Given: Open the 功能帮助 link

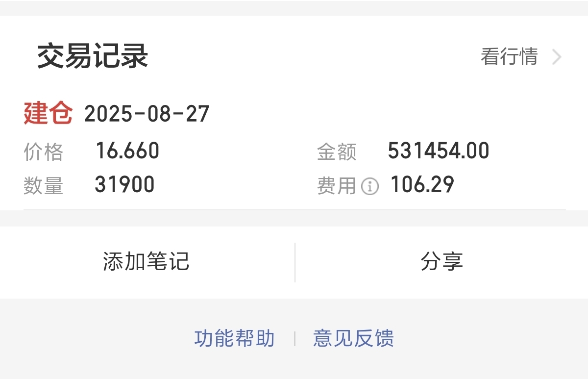Looking at the screenshot, I should pos(235,339).
